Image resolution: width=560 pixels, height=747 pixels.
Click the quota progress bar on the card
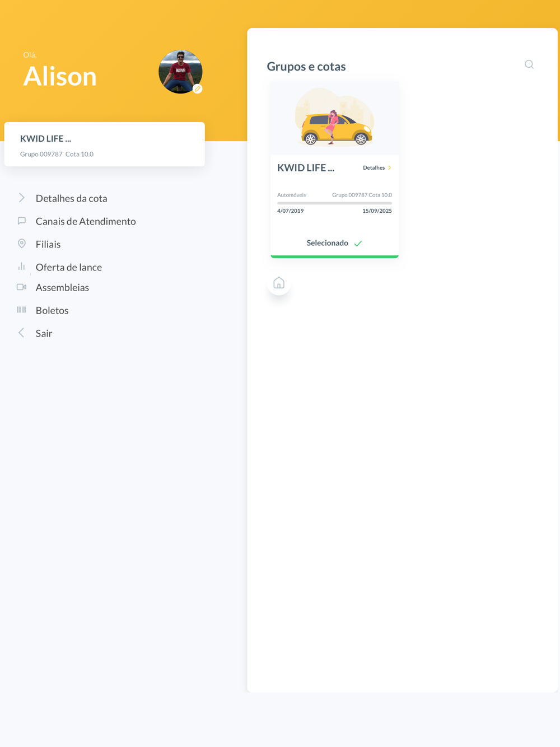pyautogui.click(x=334, y=203)
